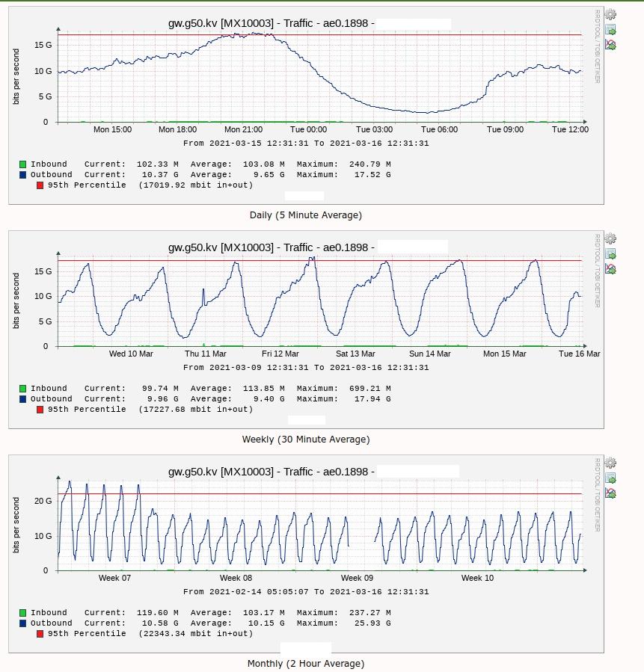Image resolution: width=644 pixels, height=672 pixels.
Task: Click inbound current 102.33 M value
Action: 157,164
